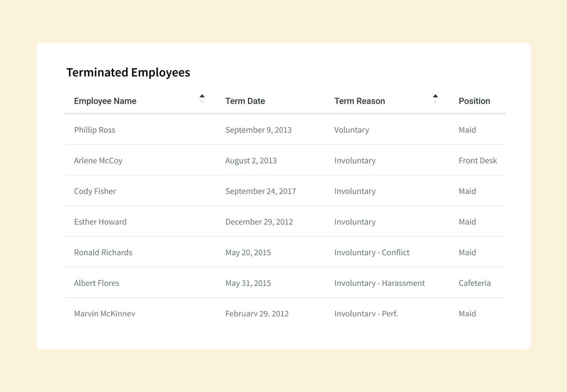
Task: Click the date May 31, 2015
Action: [248, 283]
